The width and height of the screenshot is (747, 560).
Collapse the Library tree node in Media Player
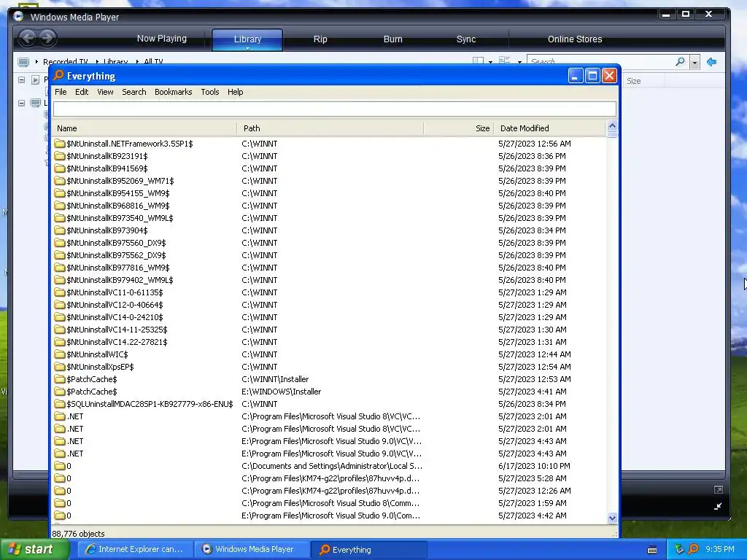(x=21, y=102)
